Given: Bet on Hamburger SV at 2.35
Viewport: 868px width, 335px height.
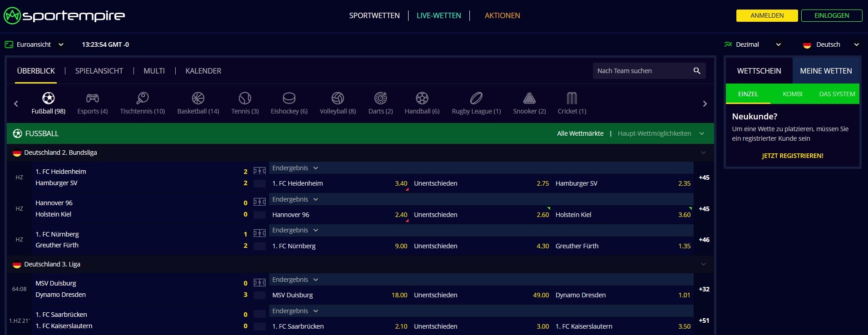Looking at the screenshot, I should [623, 183].
